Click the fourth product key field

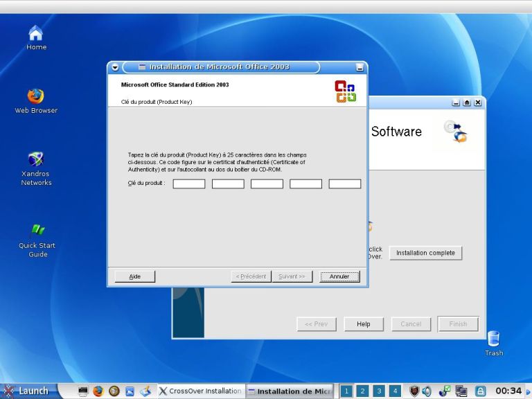305,184
